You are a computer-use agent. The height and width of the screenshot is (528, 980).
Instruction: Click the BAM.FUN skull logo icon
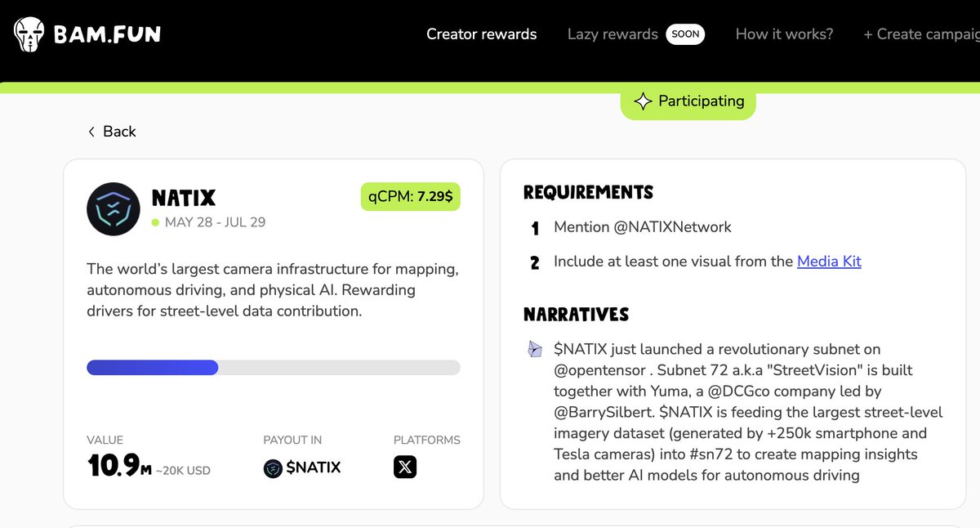tap(29, 35)
